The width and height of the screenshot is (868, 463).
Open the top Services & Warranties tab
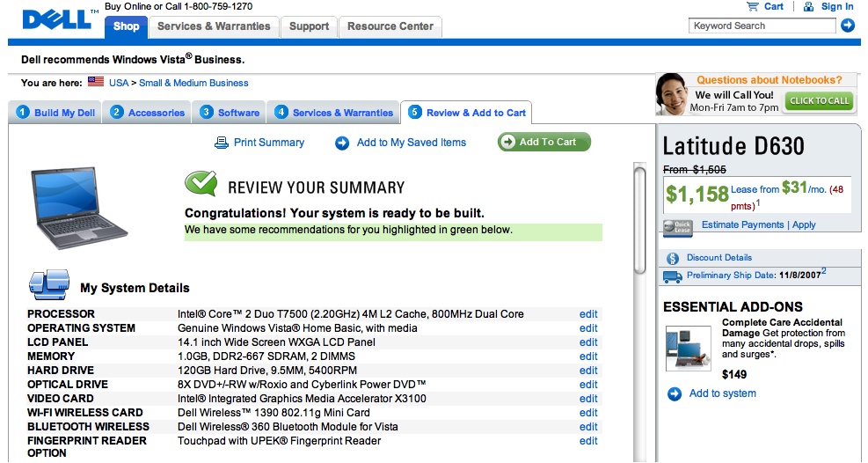tap(214, 26)
